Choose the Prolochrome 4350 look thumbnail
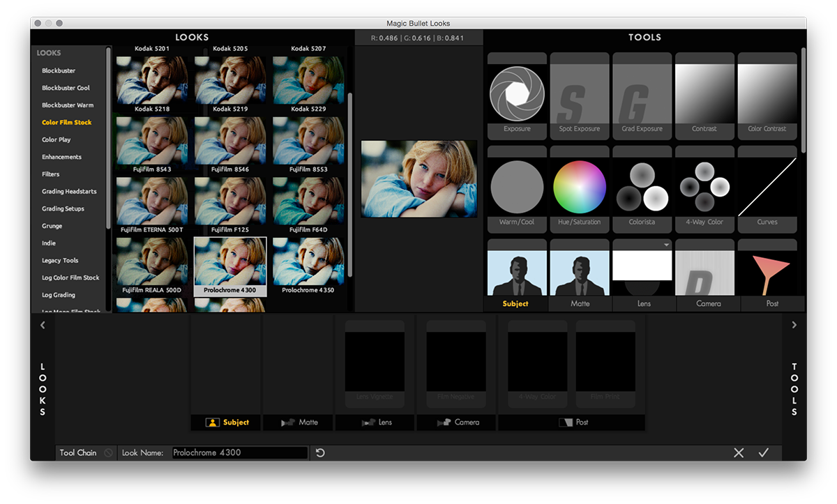Image resolution: width=837 pixels, height=504 pixels. (x=308, y=263)
